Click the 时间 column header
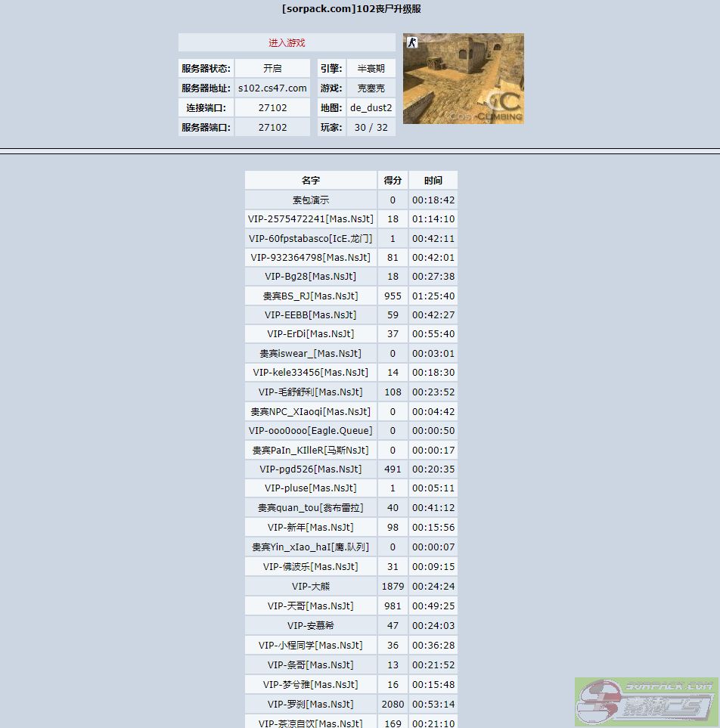Screen dimensions: 720x728 (x=433, y=181)
